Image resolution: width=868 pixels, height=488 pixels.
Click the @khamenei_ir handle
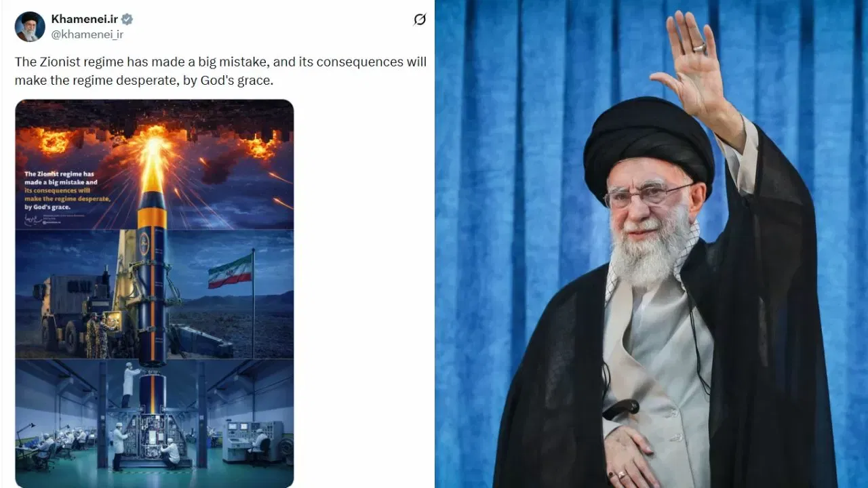pos(87,34)
